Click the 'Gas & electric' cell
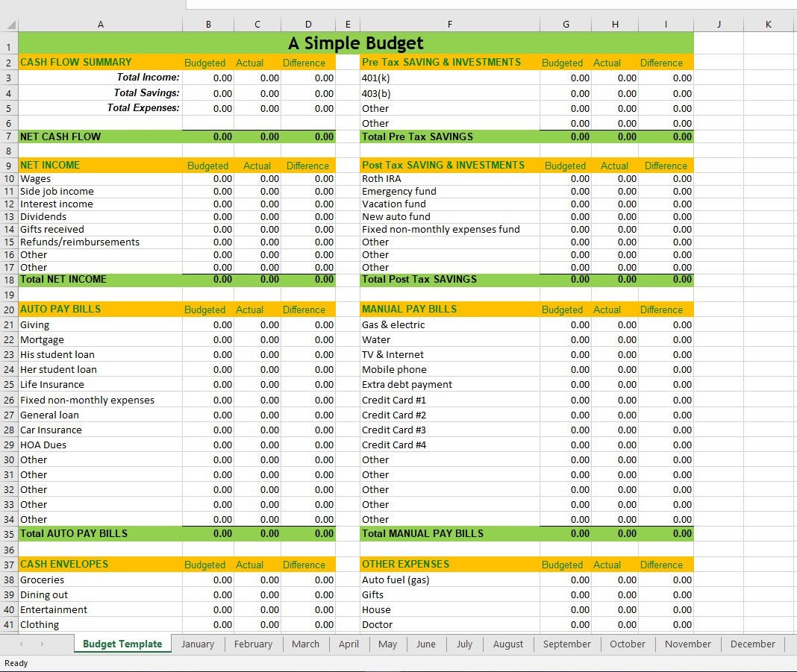Screen dimensions: 797x672 (x=450, y=324)
